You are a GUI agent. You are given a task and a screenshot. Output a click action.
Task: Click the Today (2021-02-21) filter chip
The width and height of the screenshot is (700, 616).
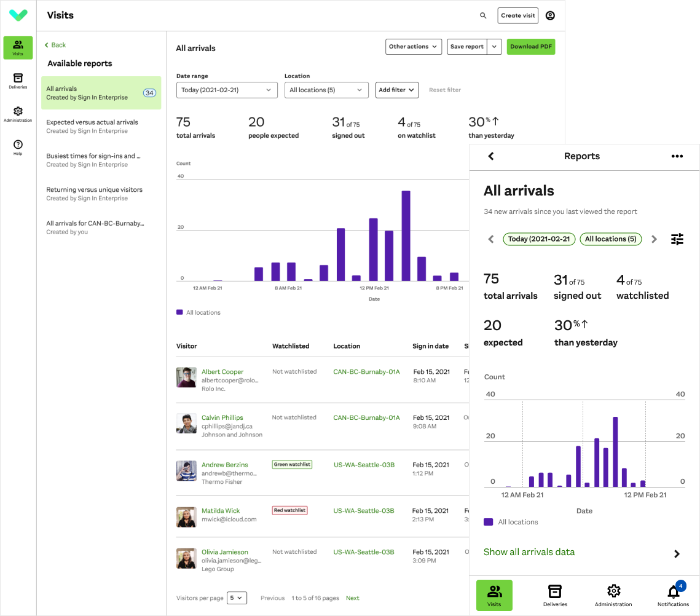(x=539, y=239)
